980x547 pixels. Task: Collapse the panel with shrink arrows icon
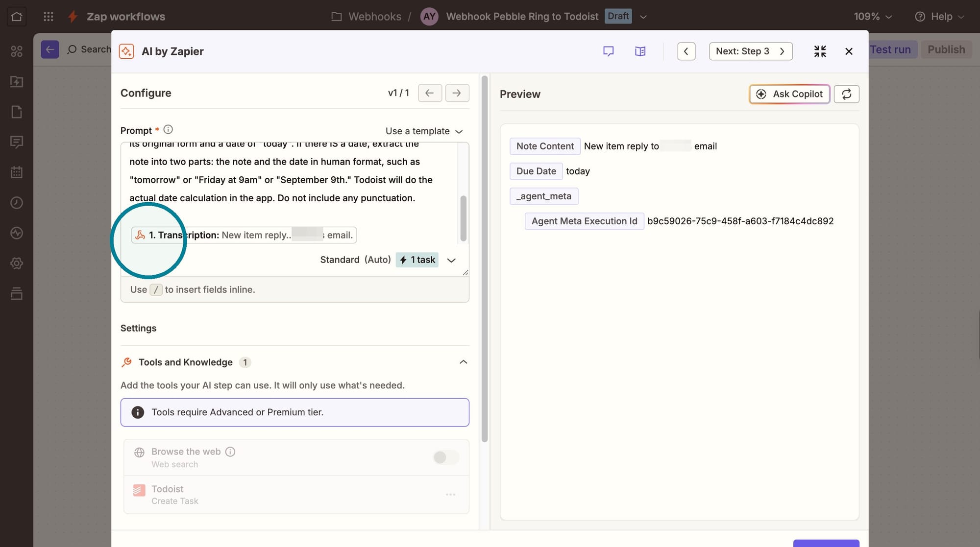pos(820,51)
